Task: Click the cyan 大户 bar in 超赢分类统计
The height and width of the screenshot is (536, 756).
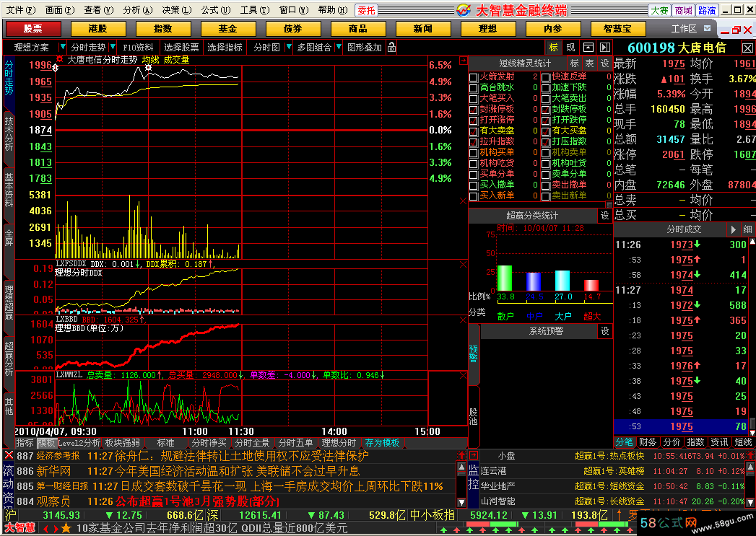Action: point(562,281)
